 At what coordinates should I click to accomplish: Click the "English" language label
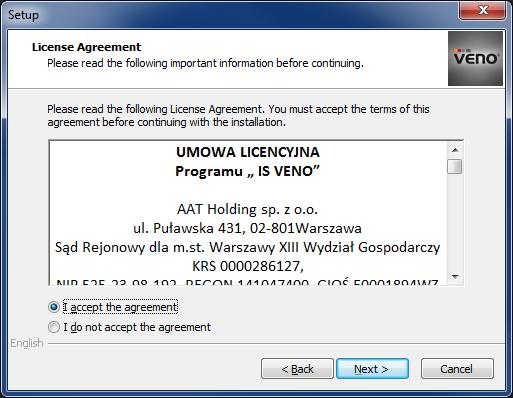point(27,343)
